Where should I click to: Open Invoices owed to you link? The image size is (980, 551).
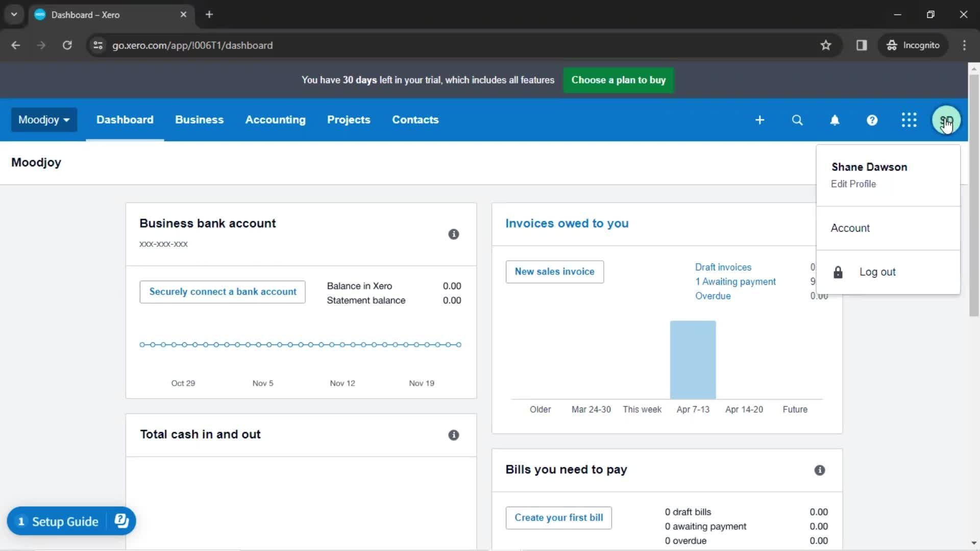coord(567,223)
